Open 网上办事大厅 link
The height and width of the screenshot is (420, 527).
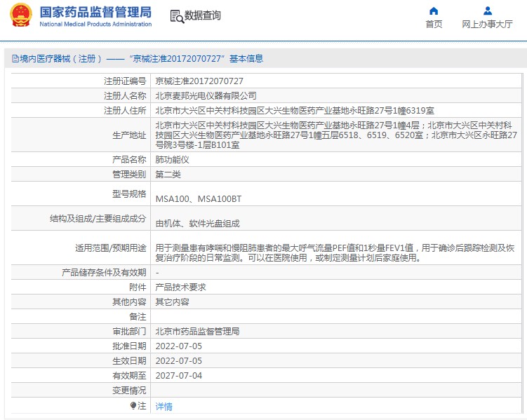[487, 24]
